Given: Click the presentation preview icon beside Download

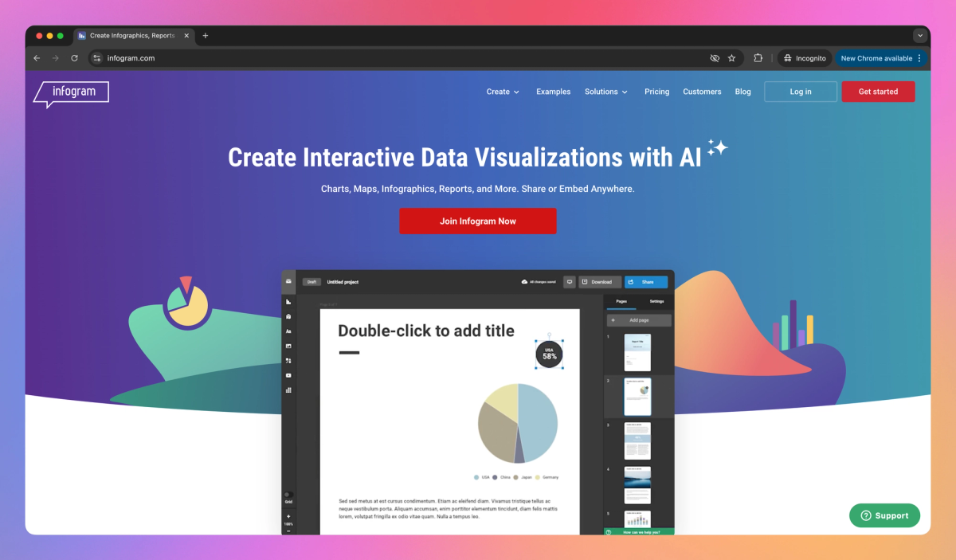Looking at the screenshot, I should 569,281.
